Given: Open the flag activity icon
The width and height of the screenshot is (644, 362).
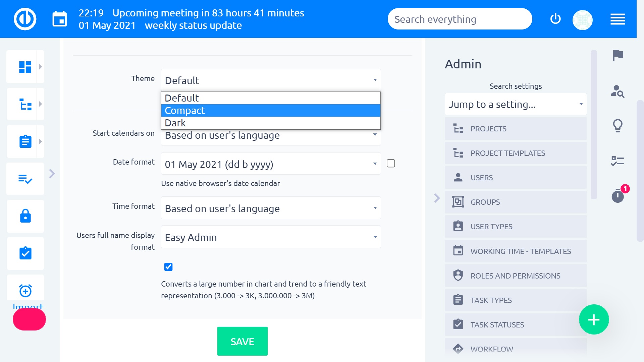Looking at the screenshot, I should [x=618, y=55].
